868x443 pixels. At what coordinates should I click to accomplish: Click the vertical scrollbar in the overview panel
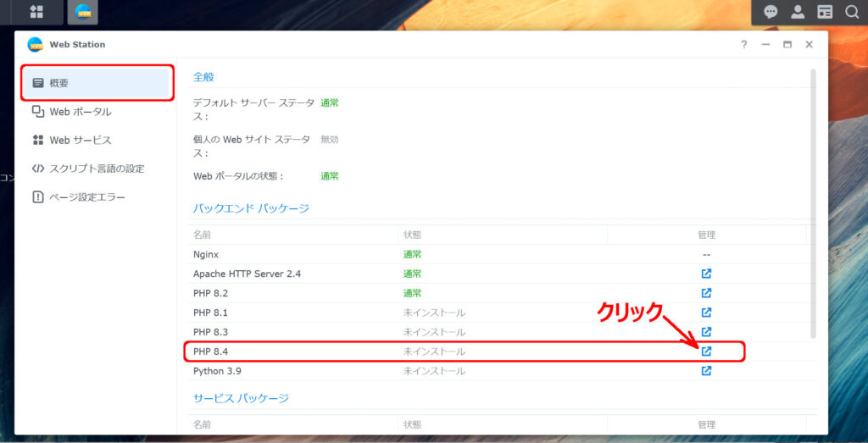(x=814, y=203)
